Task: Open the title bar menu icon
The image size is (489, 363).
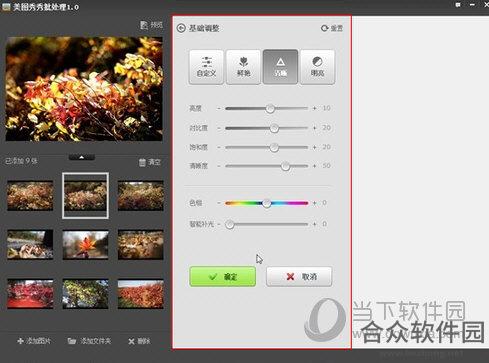Action: (x=458, y=5)
